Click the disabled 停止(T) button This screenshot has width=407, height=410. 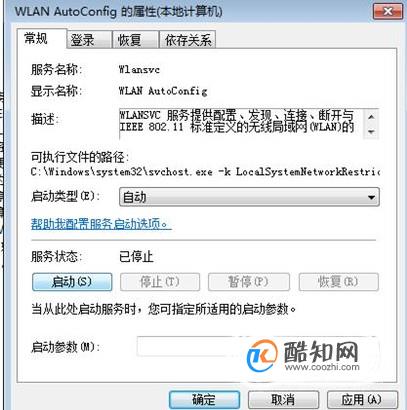tap(160, 282)
